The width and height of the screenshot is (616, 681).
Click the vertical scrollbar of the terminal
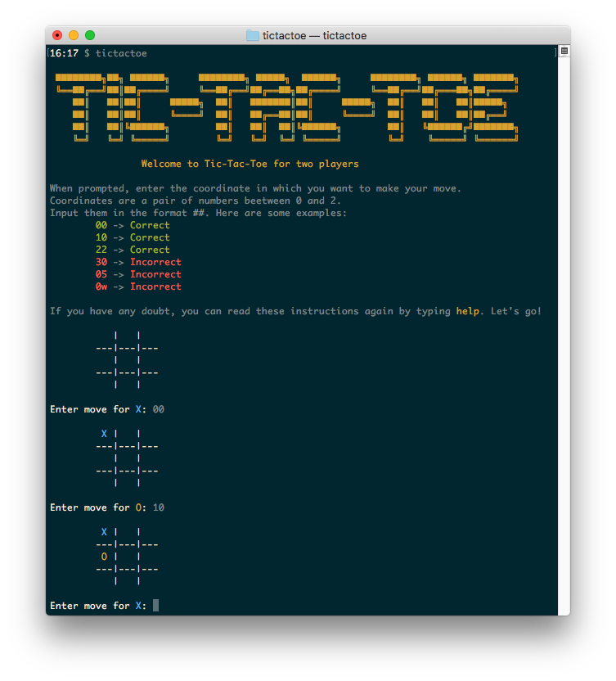564,330
